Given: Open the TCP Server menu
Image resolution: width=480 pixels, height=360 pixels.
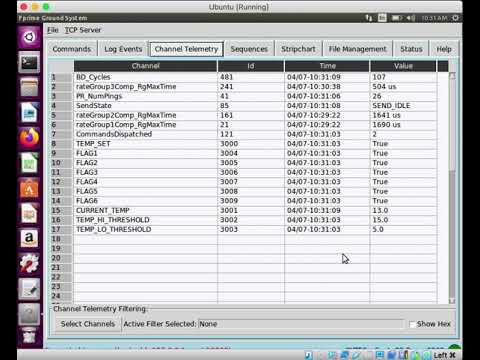Looking at the screenshot, I should tap(83, 30).
